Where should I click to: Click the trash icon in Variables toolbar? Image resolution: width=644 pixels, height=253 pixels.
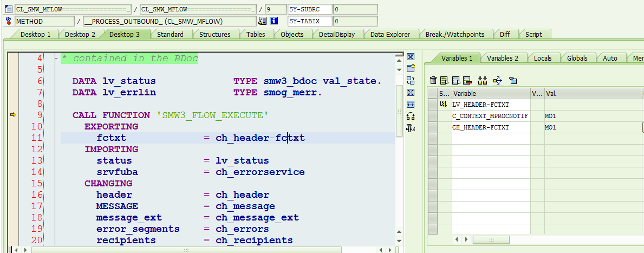coord(433,80)
